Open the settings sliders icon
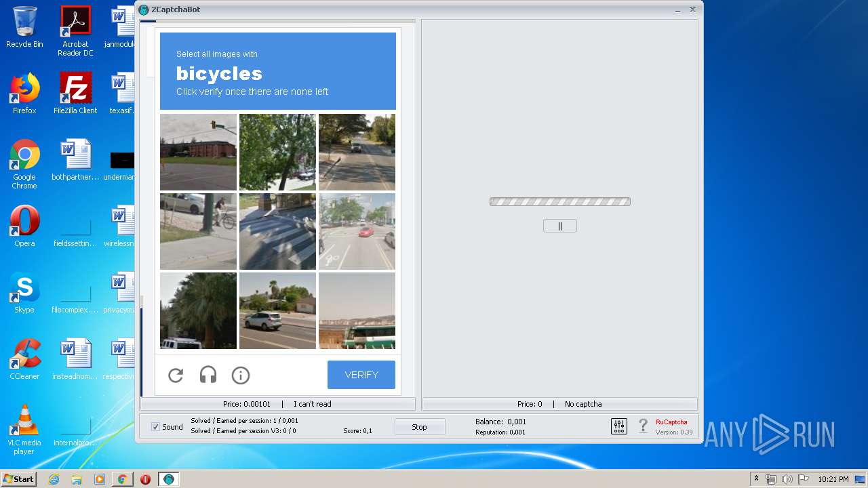The height and width of the screenshot is (488, 868). coord(619,426)
